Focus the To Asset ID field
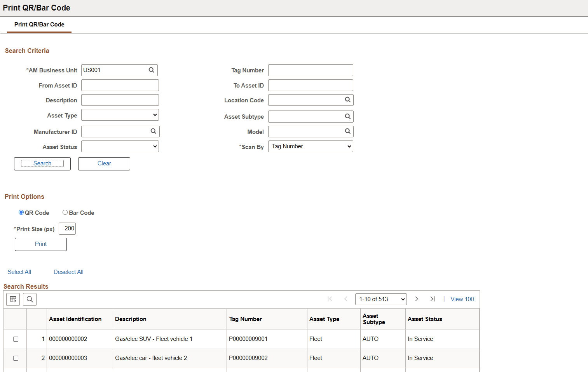This screenshot has height=372, width=588. [311, 85]
